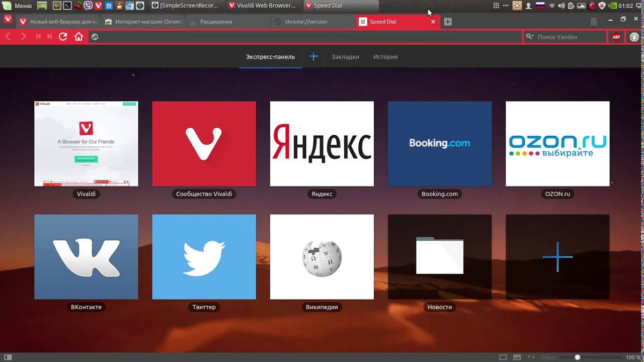Image resolution: width=644 pixels, height=362 pixels.
Task: Open the Яндекс speed dial
Action: [x=321, y=144]
